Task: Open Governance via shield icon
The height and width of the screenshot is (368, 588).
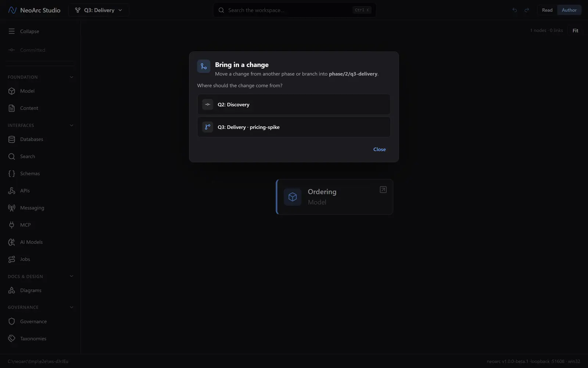Action: [12, 322]
